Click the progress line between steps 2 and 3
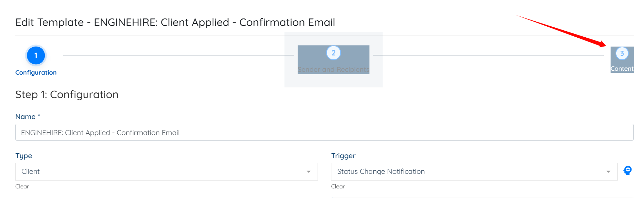 pyautogui.click(x=487, y=55)
